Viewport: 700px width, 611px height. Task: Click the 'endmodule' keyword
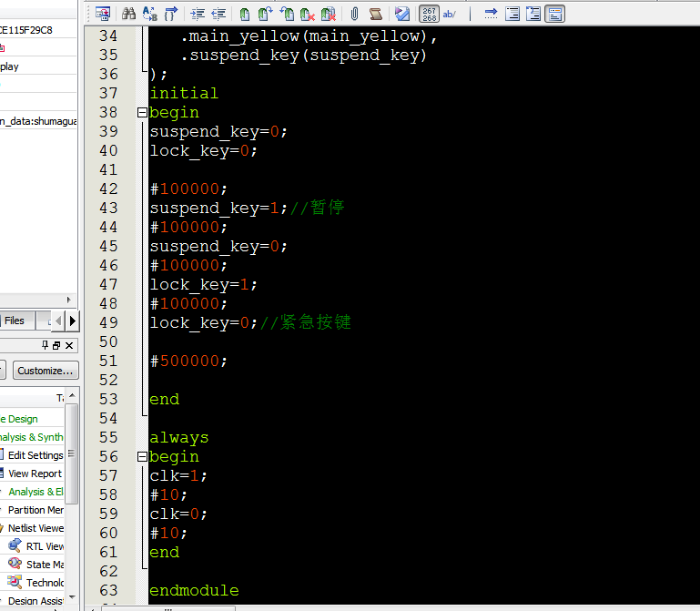(194, 590)
